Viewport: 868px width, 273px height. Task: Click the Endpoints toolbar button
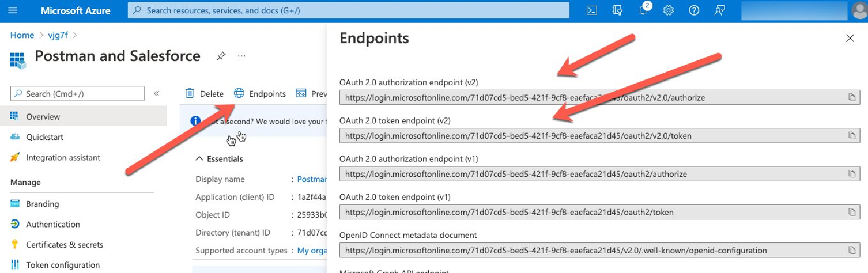tap(260, 93)
